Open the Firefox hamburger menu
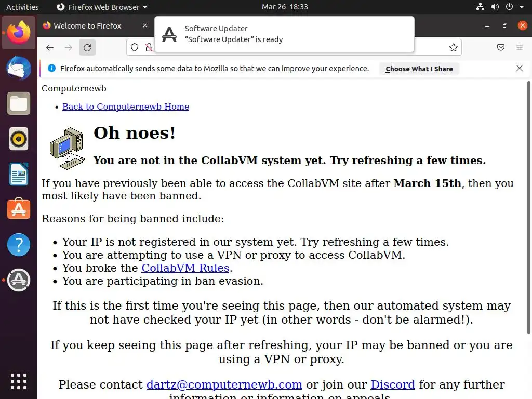 (520, 47)
